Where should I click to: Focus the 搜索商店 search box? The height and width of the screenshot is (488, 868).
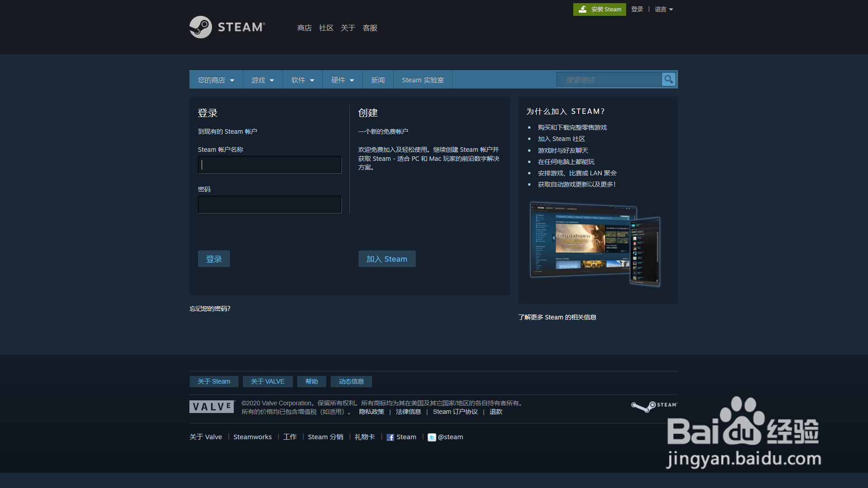[x=609, y=80]
